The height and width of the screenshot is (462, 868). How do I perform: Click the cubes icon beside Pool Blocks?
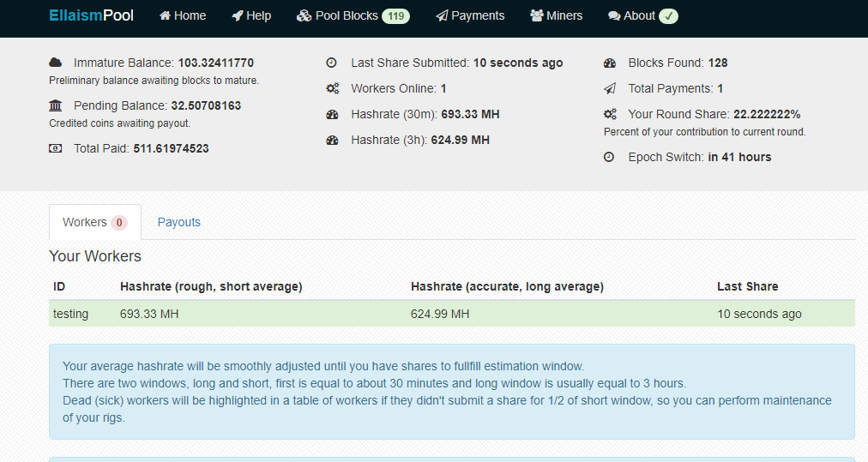tap(304, 15)
